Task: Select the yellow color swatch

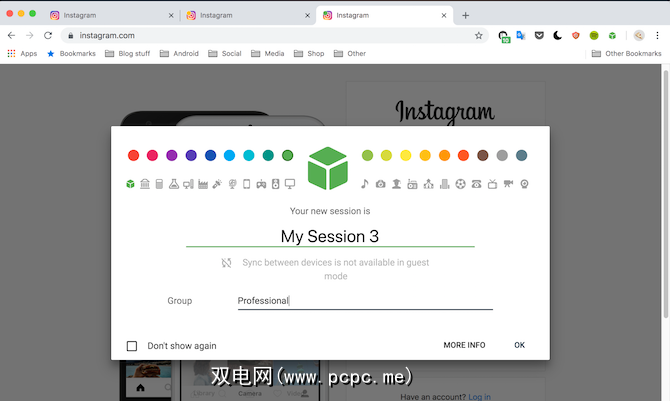Action: coord(406,155)
